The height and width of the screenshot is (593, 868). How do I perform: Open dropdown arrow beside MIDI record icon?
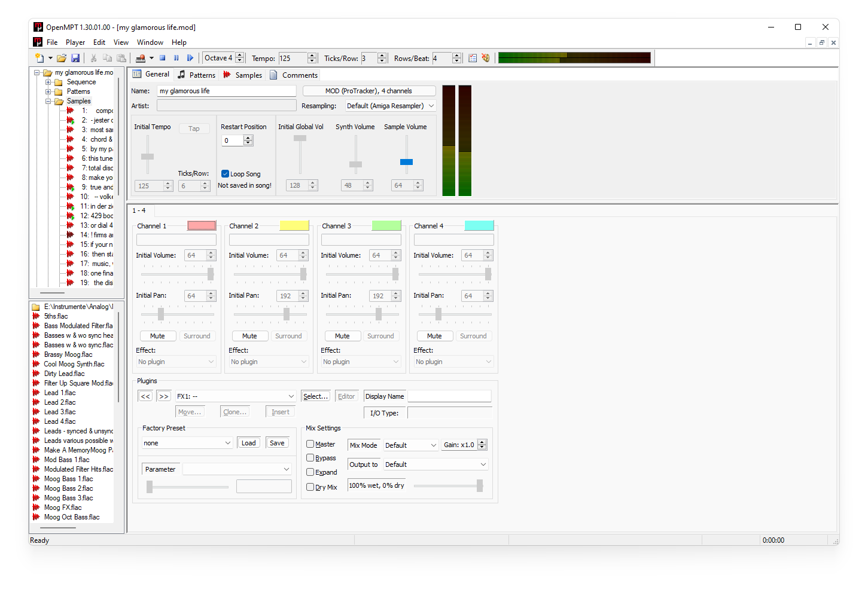151,58
